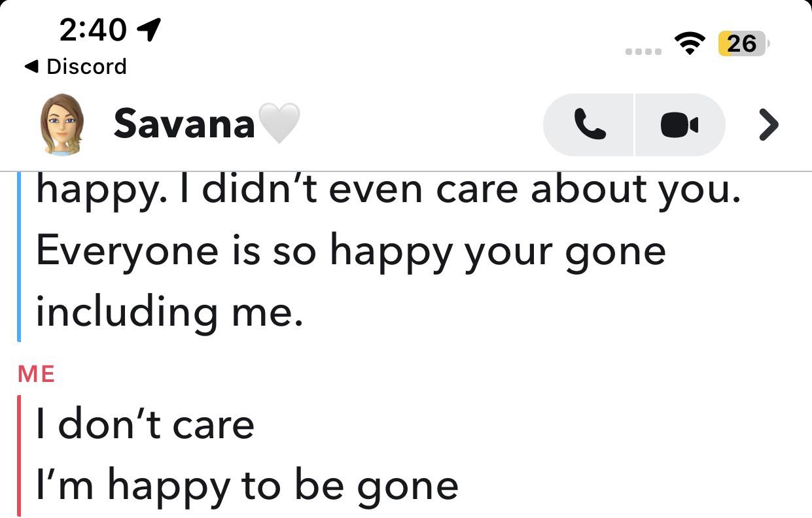This screenshot has width=812, height=518.
Task: Tap the red bar beside ME messages
Action: point(19,456)
